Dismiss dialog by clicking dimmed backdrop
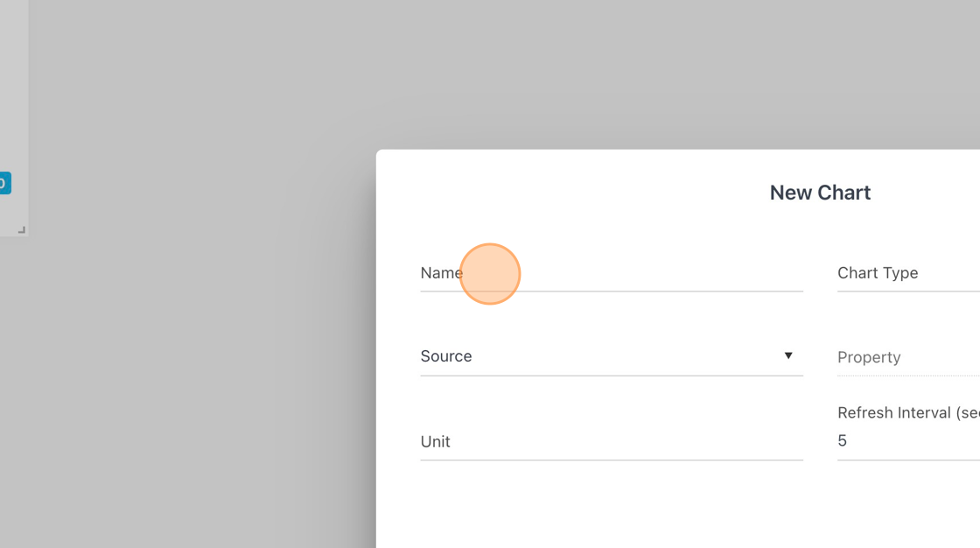Image resolution: width=980 pixels, height=548 pixels. 187,376
